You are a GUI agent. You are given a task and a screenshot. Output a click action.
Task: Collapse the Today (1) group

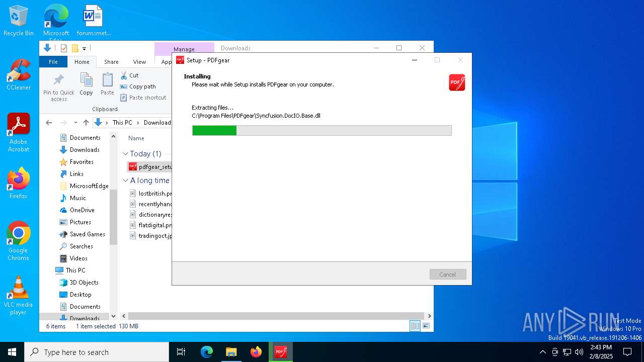click(x=125, y=154)
